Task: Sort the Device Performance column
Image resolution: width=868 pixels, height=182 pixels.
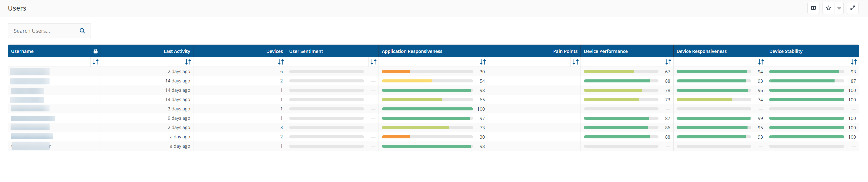Action: coord(668,62)
